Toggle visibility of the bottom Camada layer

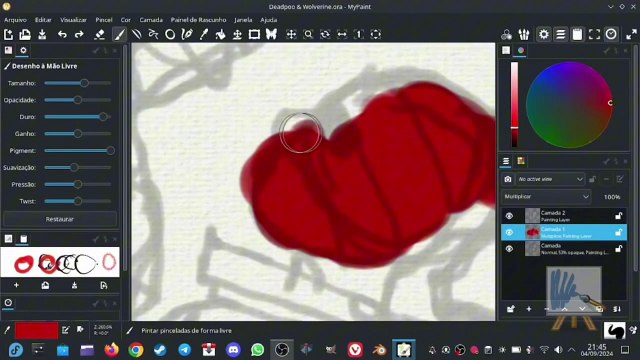509,249
